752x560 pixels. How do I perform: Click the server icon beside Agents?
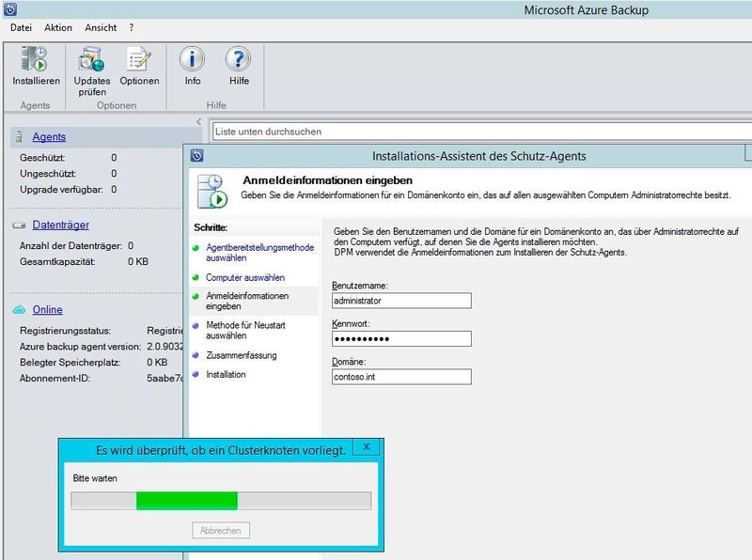point(19,136)
